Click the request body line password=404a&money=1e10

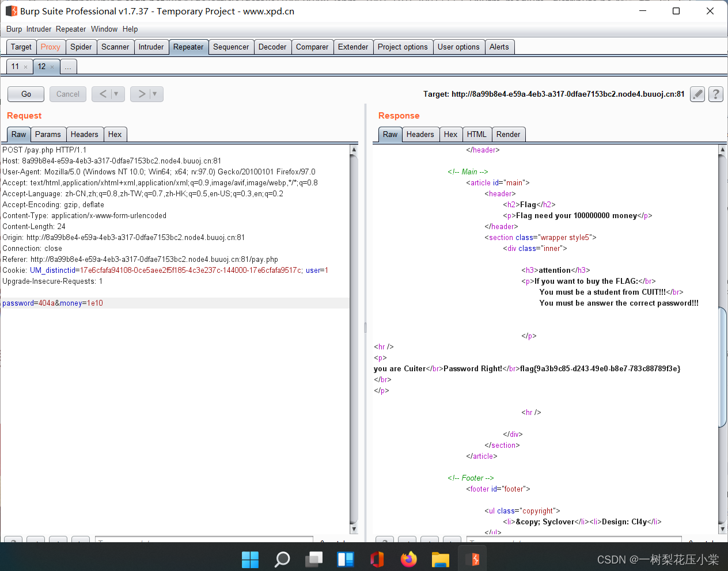(53, 303)
